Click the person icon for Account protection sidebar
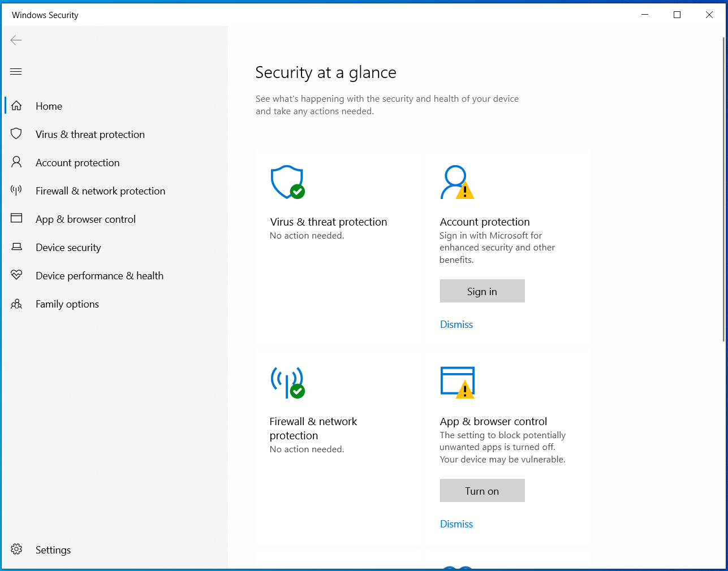728x571 pixels. [16, 162]
